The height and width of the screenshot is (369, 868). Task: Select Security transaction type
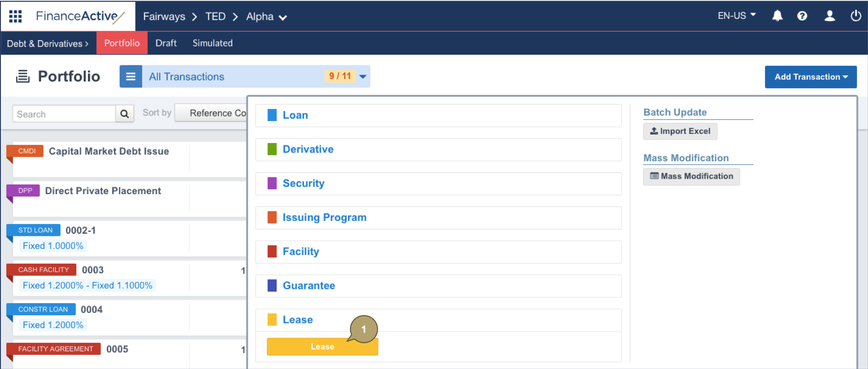click(438, 184)
